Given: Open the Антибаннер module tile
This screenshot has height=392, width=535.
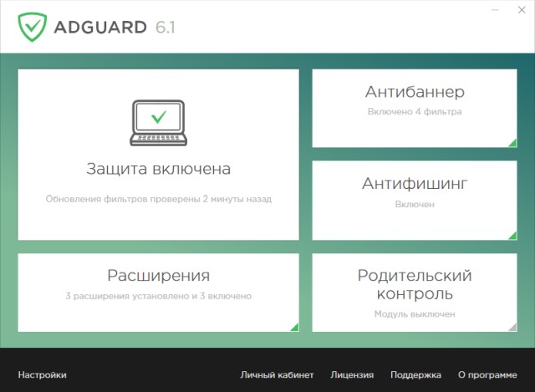Looking at the screenshot, I should click(x=415, y=92).
